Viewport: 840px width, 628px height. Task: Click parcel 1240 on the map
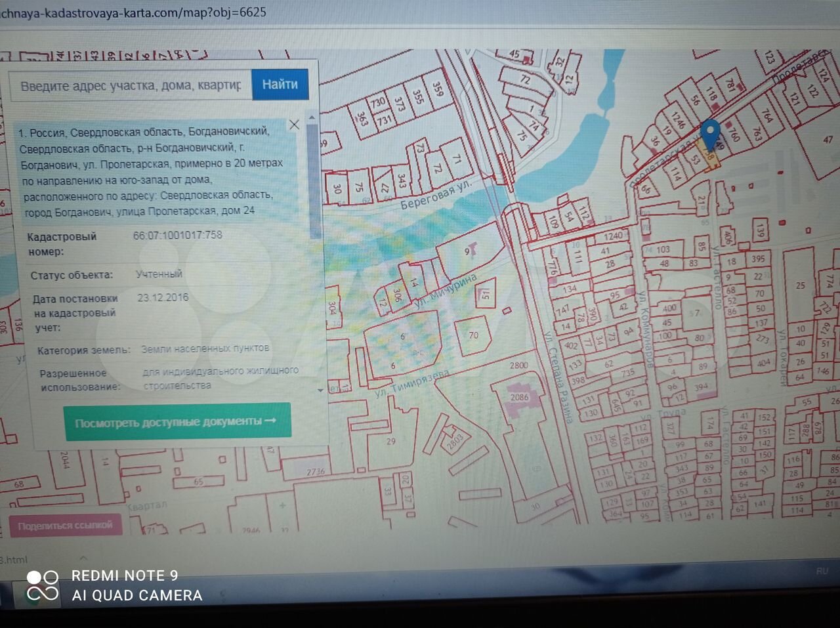pos(614,236)
